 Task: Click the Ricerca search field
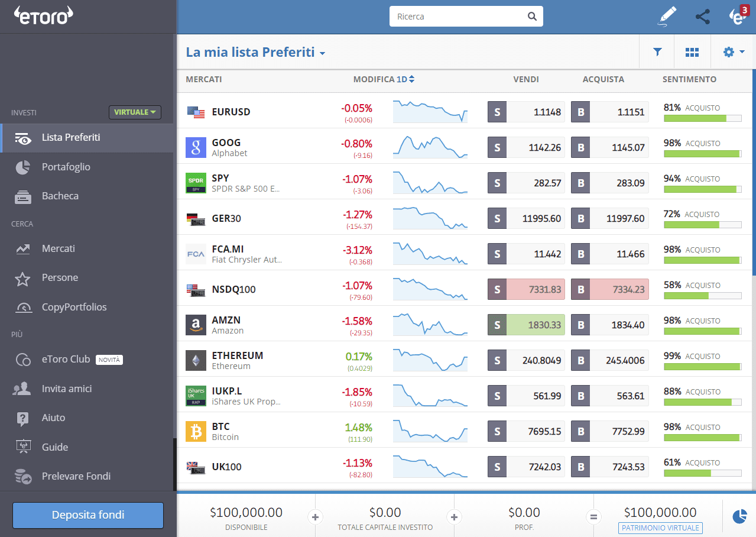[466, 17]
